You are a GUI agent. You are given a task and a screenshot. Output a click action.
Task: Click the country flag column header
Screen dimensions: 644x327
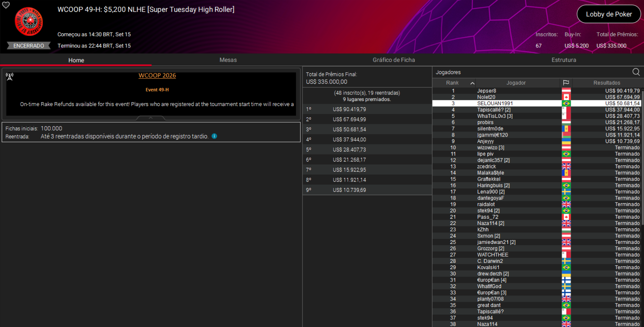(x=566, y=83)
